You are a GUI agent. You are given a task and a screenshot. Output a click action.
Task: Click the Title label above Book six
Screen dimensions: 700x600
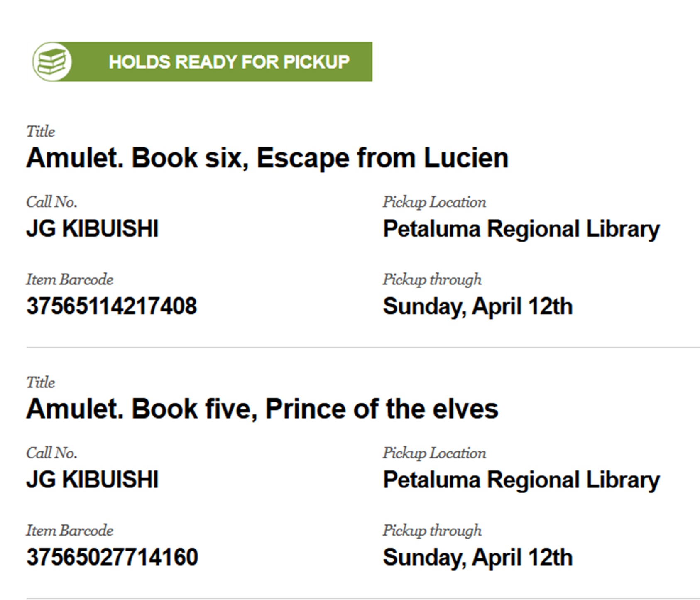click(x=40, y=132)
